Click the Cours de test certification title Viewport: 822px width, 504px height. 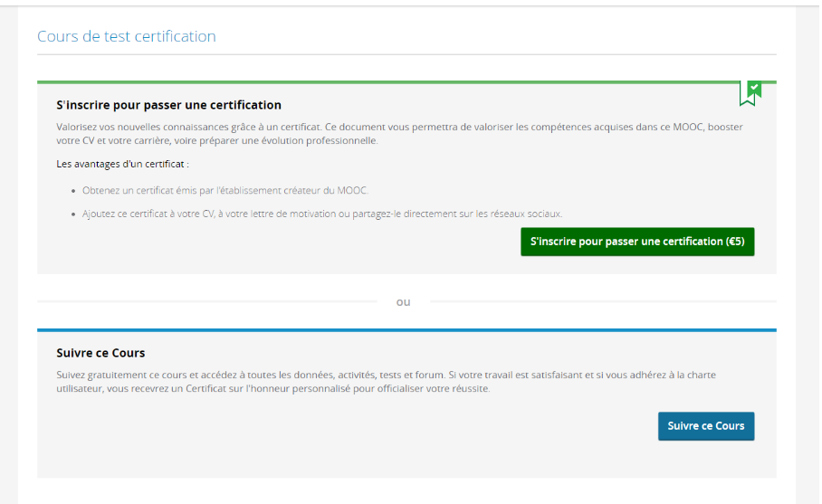(x=127, y=36)
